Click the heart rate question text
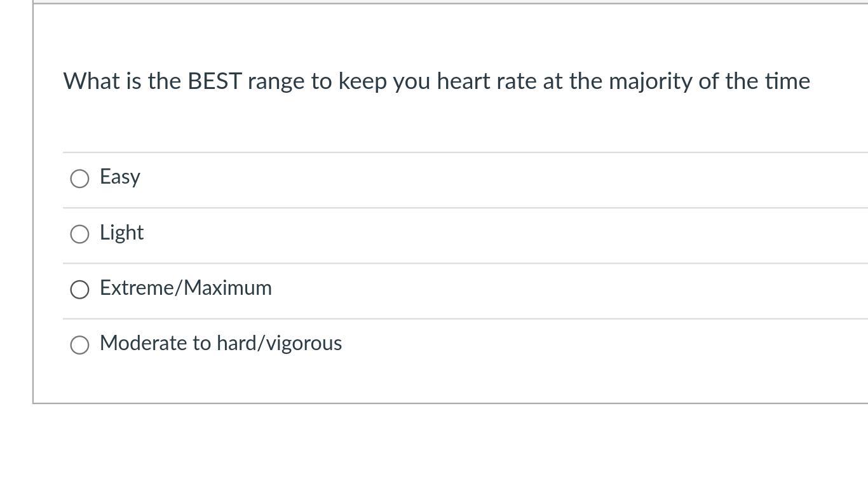Viewport: 868px width, 488px height. click(x=437, y=81)
